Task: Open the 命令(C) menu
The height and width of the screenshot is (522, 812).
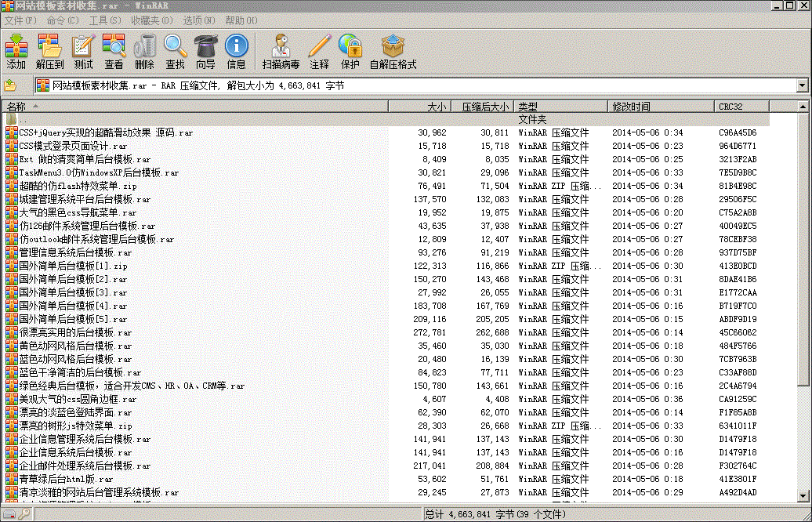Action: (x=63, y=20)
